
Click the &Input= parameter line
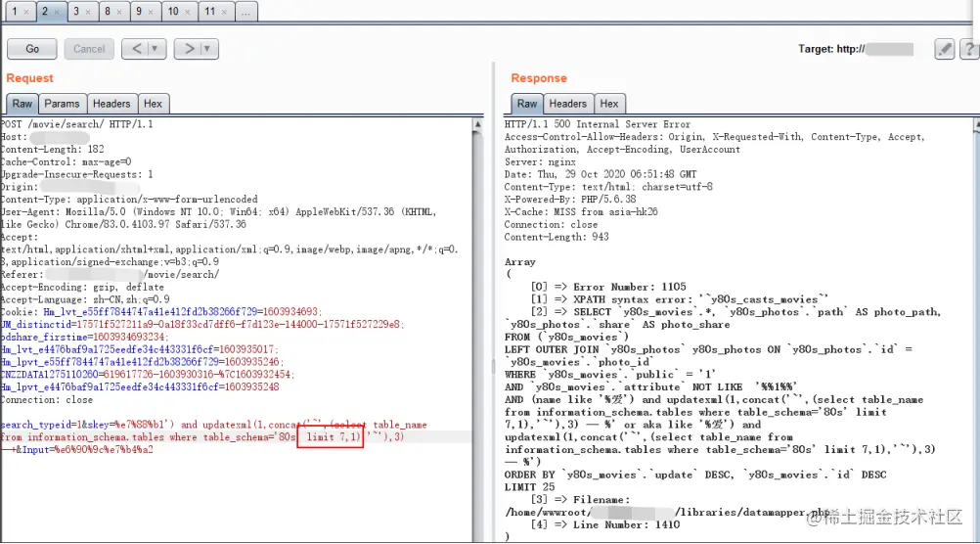tap(77, 449)
